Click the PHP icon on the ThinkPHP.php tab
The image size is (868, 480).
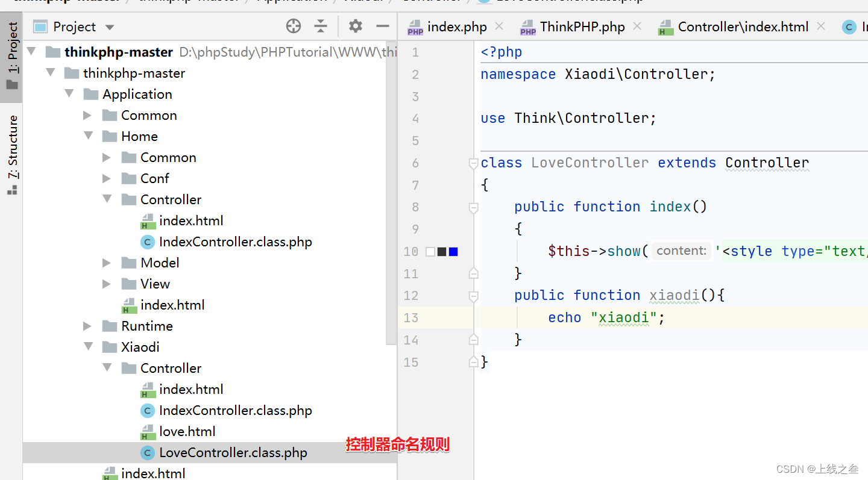[527, 26]
